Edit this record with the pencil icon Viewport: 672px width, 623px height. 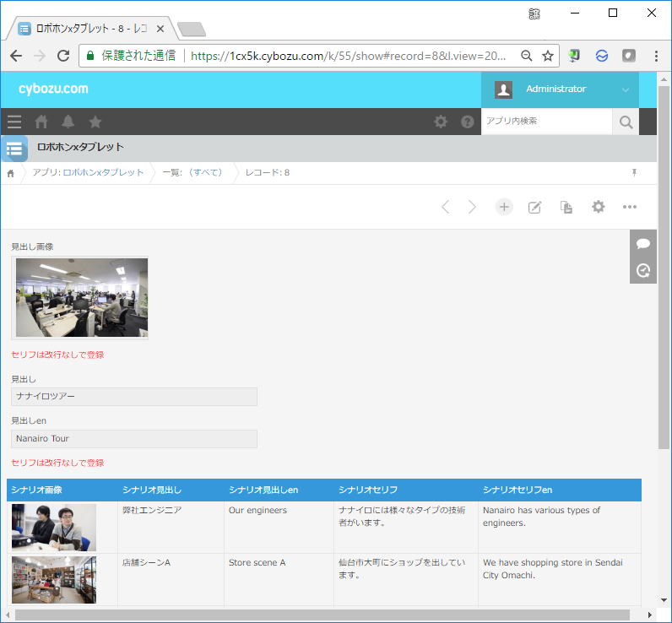point(534,207)
